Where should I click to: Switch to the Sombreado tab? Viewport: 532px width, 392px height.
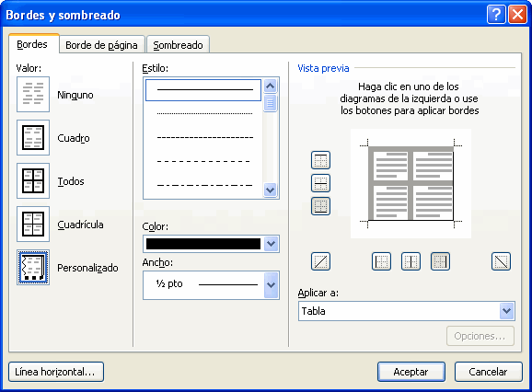179,45
